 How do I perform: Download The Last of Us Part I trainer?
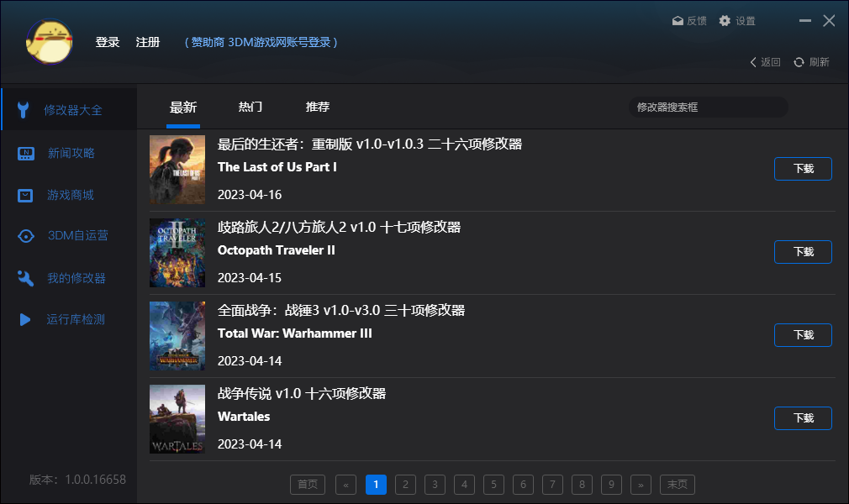point(803,169)
